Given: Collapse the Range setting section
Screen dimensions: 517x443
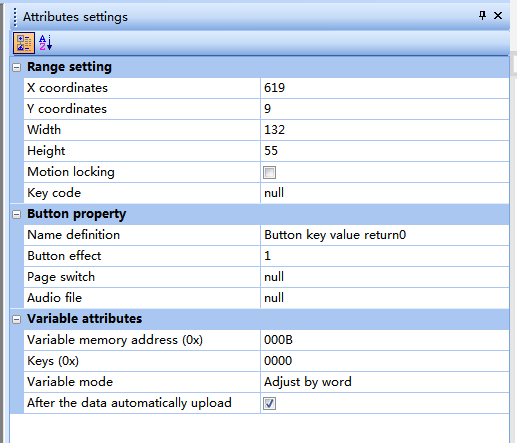Looking at the screenshot, I should [16, 68].
